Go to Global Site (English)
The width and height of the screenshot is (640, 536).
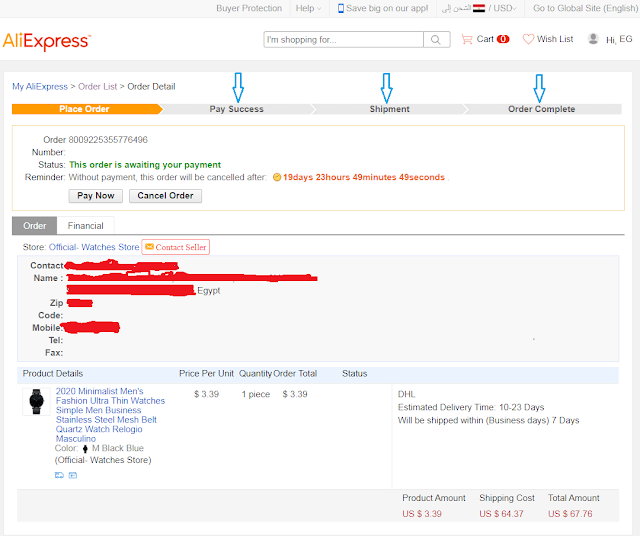coord(585,8)
